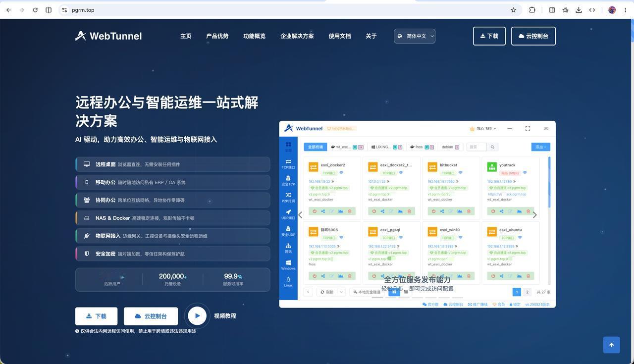This screenshot has height=364, width=634.
Task: Click the 200,000+ 托管设备 statistic
Action: coord(172,279)
